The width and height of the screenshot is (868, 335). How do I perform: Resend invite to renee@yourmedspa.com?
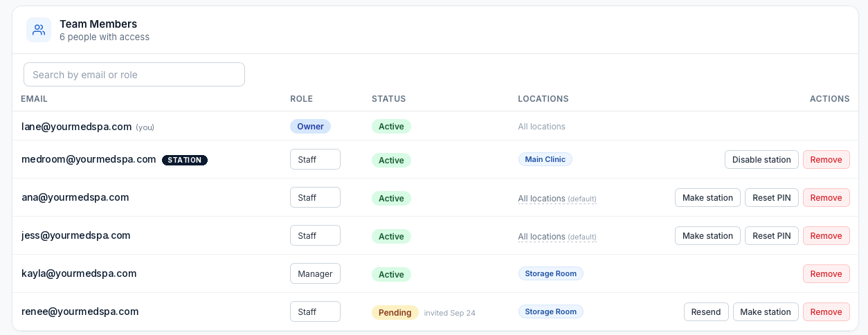706,312
